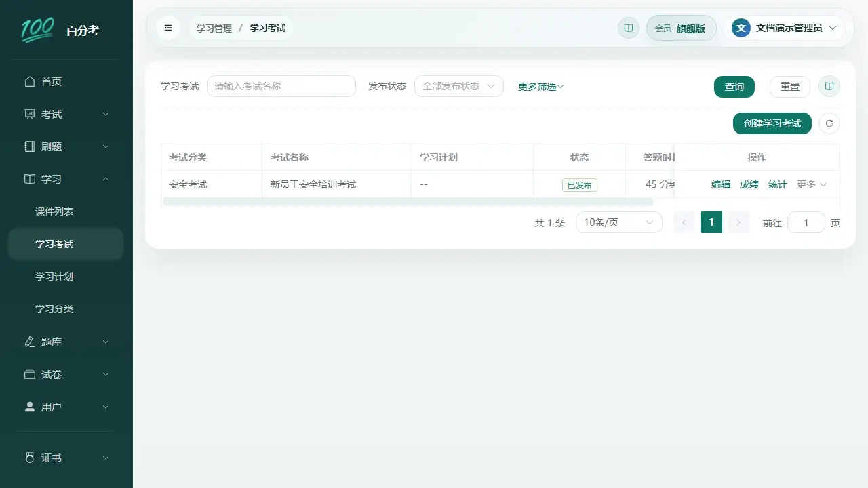Click 统计 link for 新员工安全培训考试
Viewport: 868px width, 488px height.
(778, 184)
